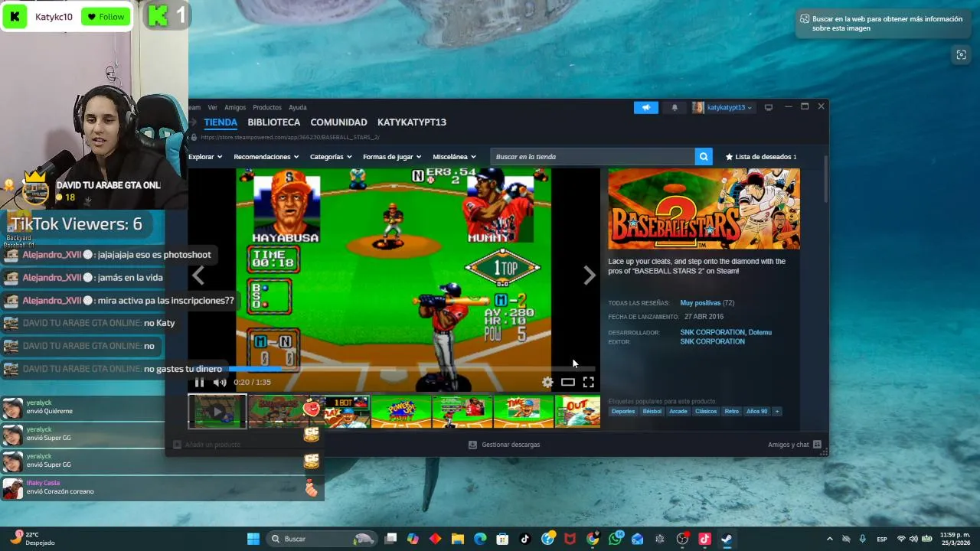Click the Amigos y chat icon
This screenshot has width=980, height=551.
coord(817,445)
